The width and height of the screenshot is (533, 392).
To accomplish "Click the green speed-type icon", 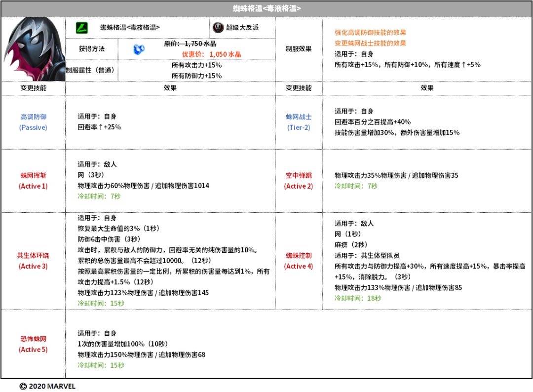I will tap(81, 28).
